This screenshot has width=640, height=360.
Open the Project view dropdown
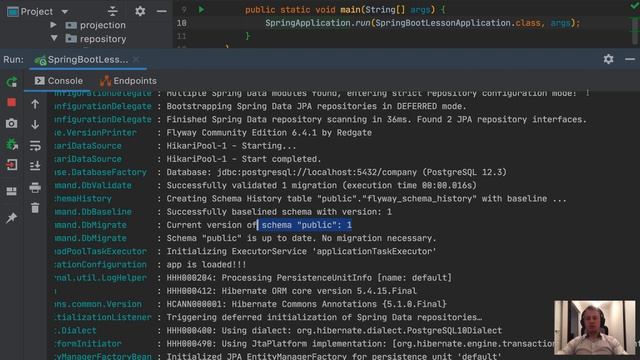(x=65, y=12)
